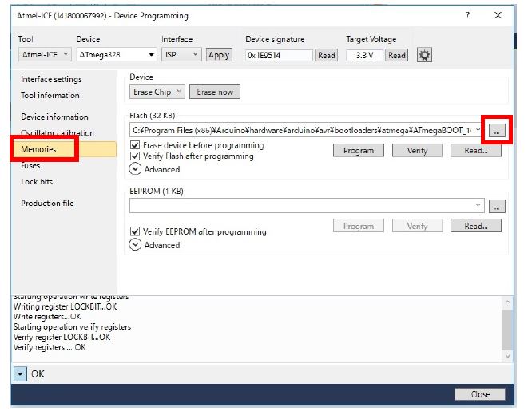The image size is (532, 411).
Task: Select Fuses in the left sidebar
Action: (30, 166)
